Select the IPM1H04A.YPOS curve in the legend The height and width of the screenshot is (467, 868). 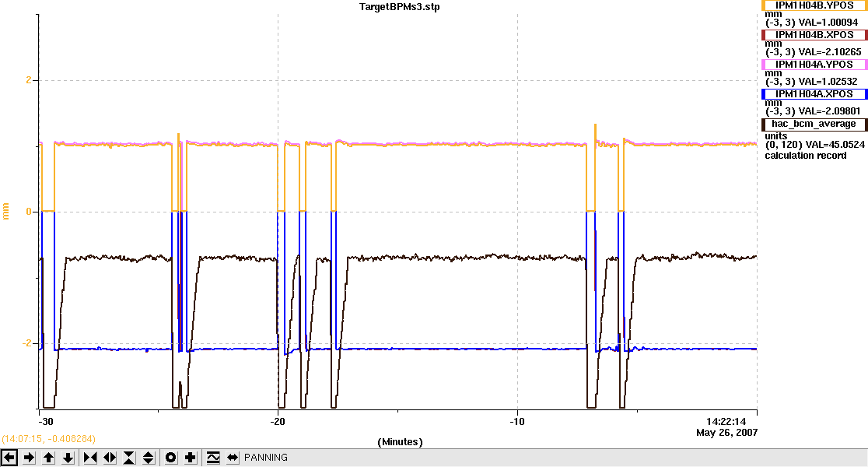click(814, 65)
